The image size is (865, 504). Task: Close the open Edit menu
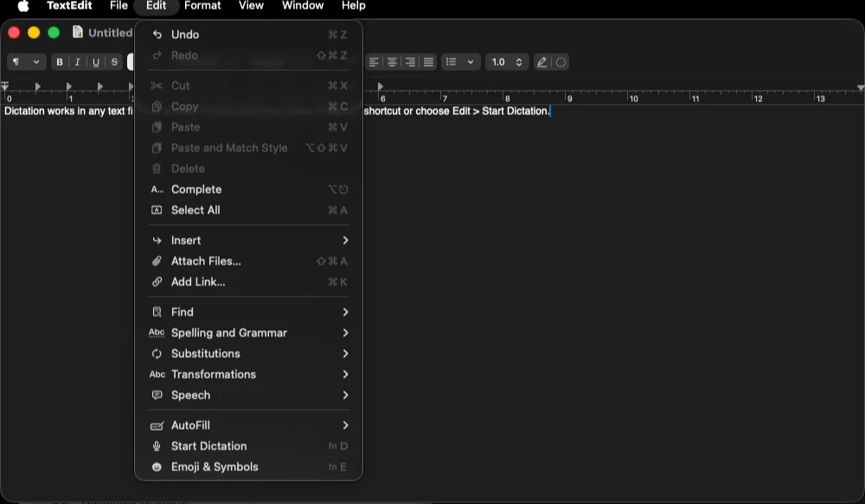tap(156, 5)
